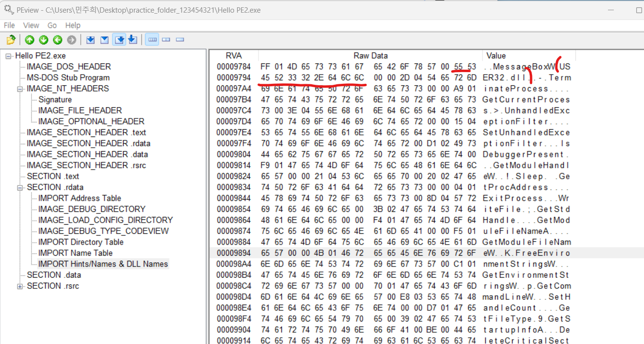Open the Help menu
Screen dimensions: 644x344
click(73, 25)
